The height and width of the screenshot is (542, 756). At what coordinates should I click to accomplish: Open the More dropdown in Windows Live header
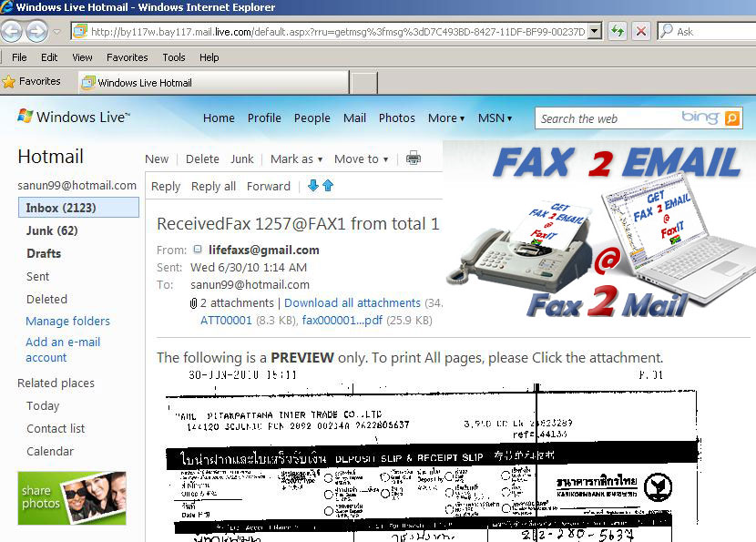pos(446,118)
